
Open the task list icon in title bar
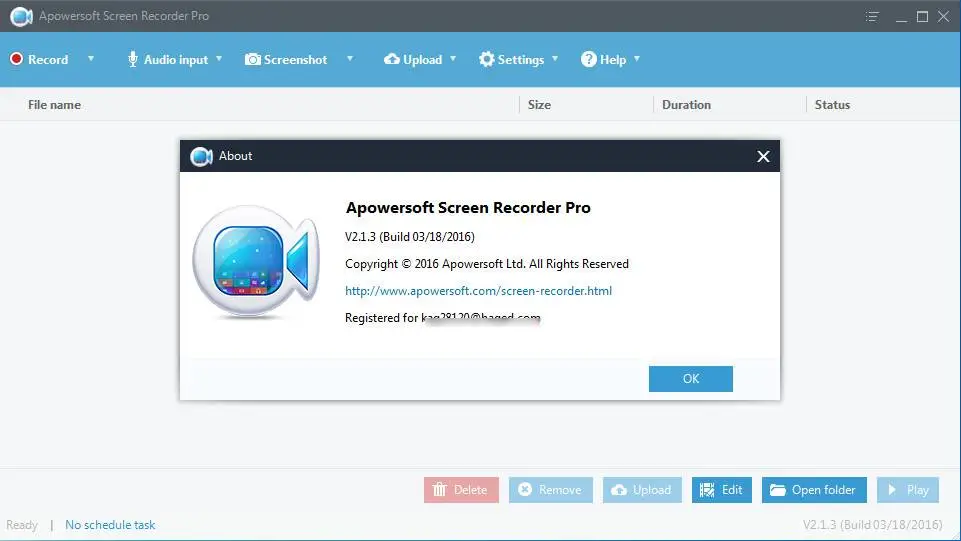pyautogui.click(x=872, y=17)
